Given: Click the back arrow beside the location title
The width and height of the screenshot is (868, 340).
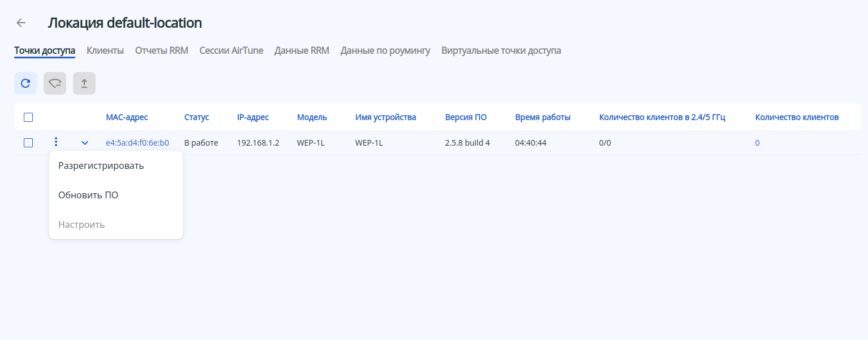Looking at the screenshot, I should [21, 23].
